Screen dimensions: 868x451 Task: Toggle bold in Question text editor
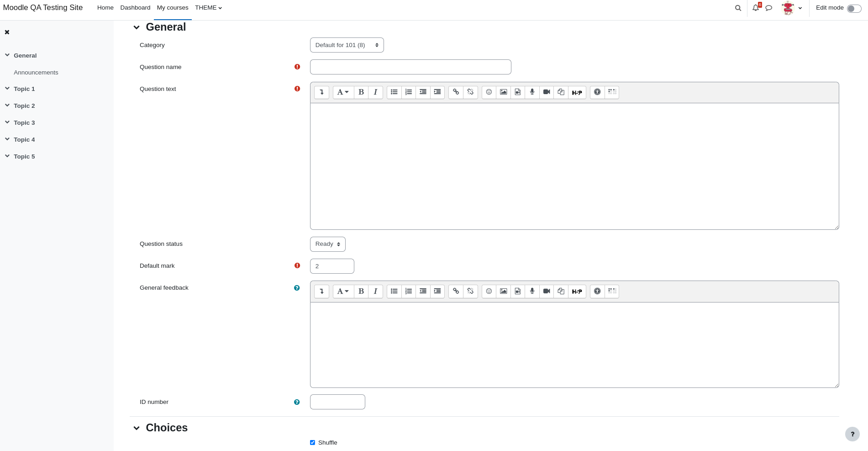click(361, 92)
